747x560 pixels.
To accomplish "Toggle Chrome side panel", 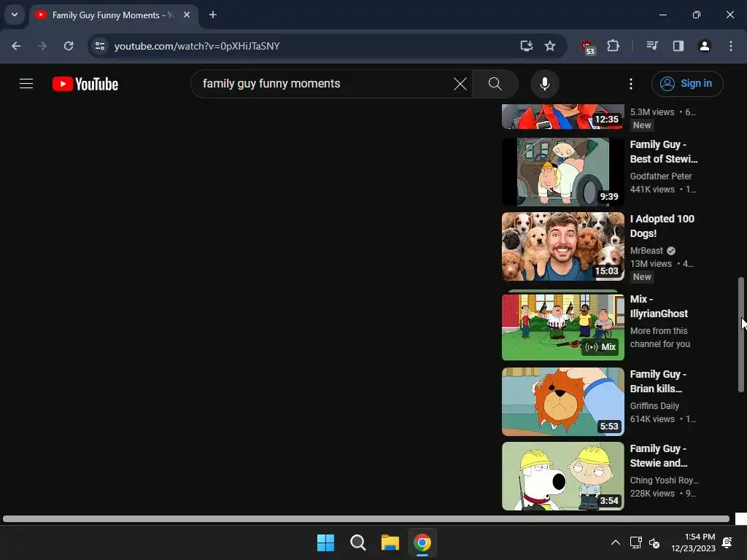I will (678, 46).
